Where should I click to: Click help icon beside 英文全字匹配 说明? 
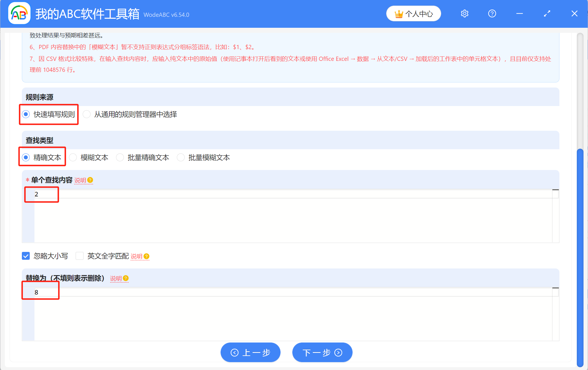pyautogui.click(x=147, y=256)
